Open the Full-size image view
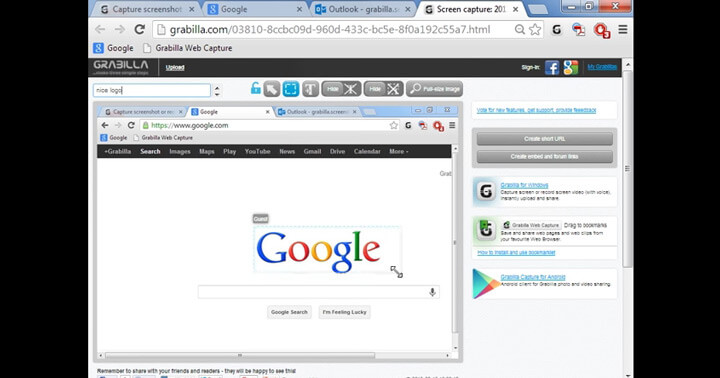The height and width of the screenshot is (378, 720). (434, 89)
